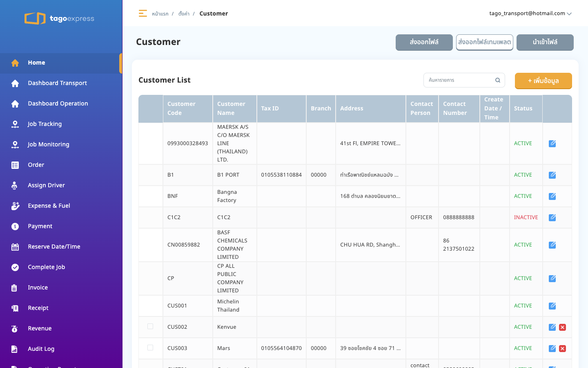Go to Dashboard Operation
The width and height of the screenshot is (588, 368).
[61, 104]
